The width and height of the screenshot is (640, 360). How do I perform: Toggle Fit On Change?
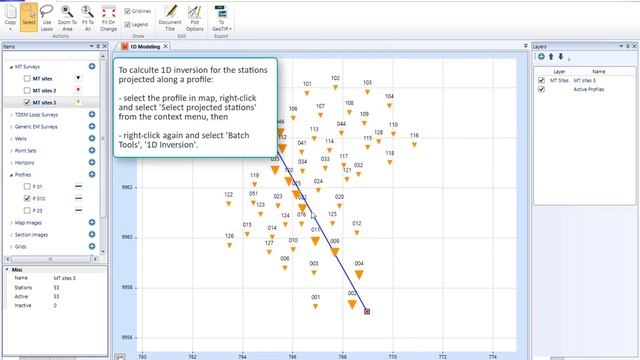(109, 17)
